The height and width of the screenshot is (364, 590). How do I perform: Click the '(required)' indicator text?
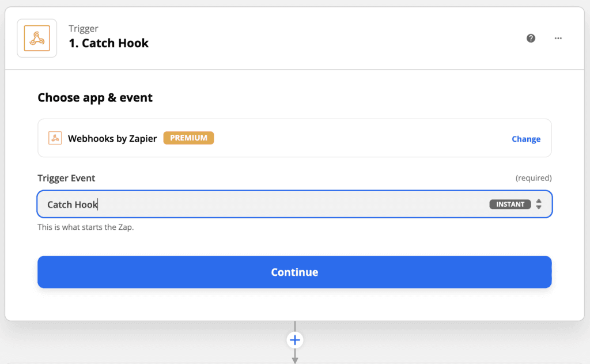point(533,178)
